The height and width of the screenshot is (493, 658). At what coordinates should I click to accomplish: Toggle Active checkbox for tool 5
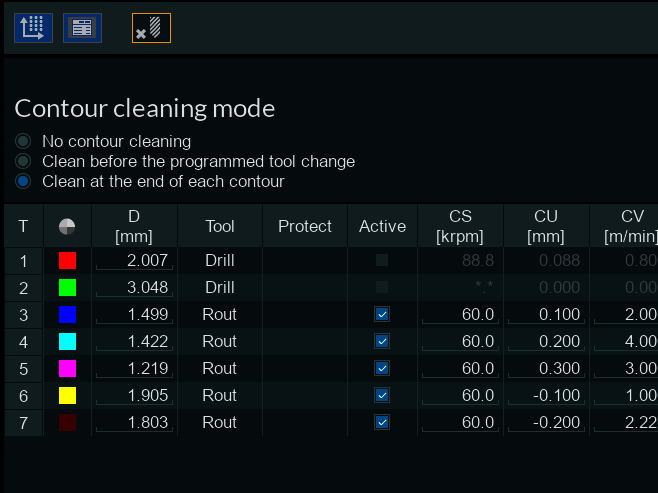coord(381,368)
